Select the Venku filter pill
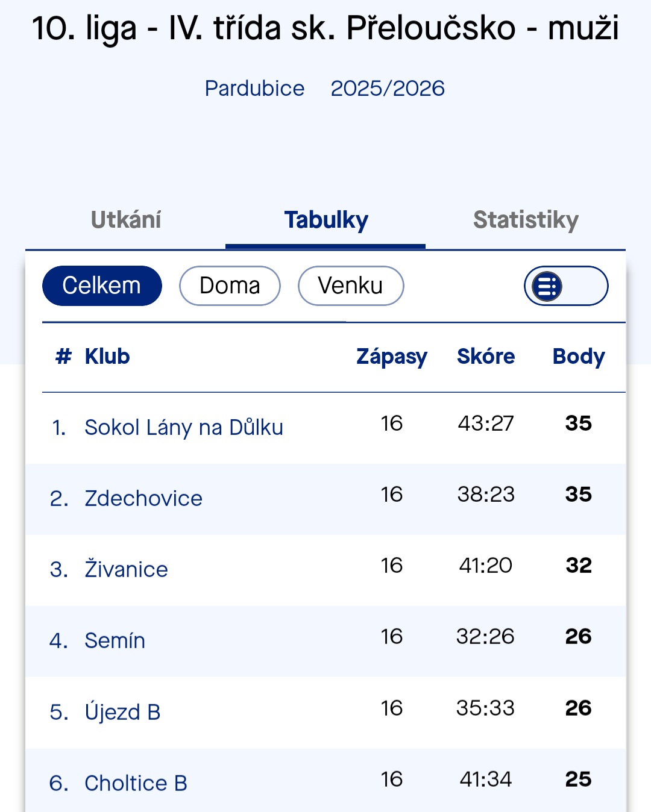Screen dimensions: 651x812 pyautogui.click(x=350, y=286)
